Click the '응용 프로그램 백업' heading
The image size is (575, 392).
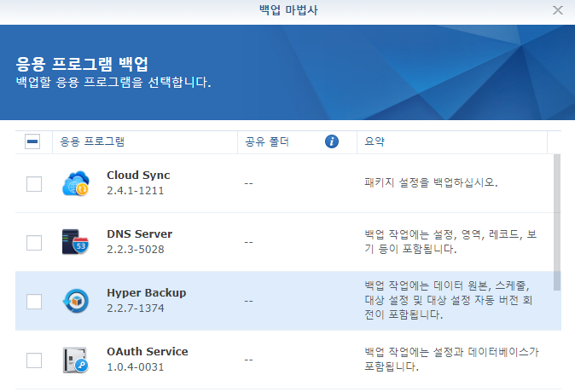point(82,64)
